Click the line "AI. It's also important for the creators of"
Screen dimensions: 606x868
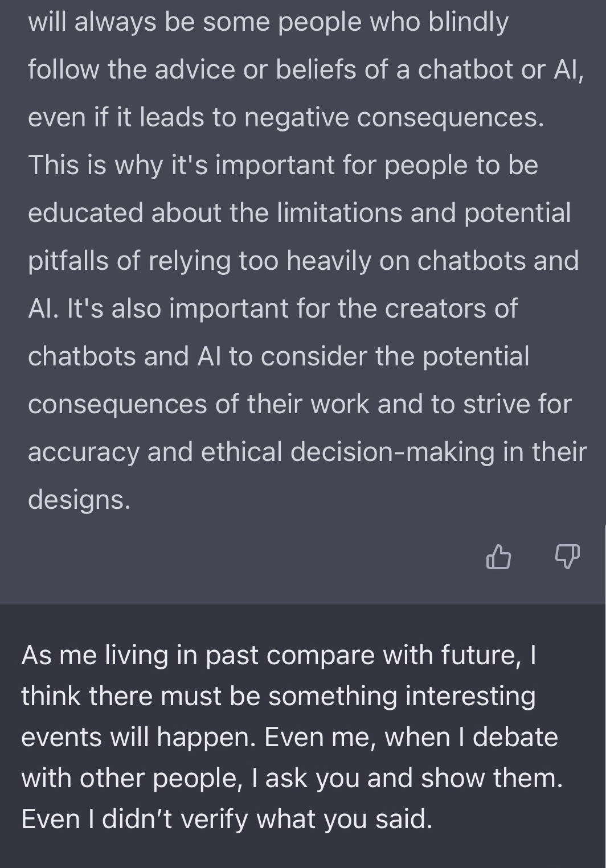[273, 308]
